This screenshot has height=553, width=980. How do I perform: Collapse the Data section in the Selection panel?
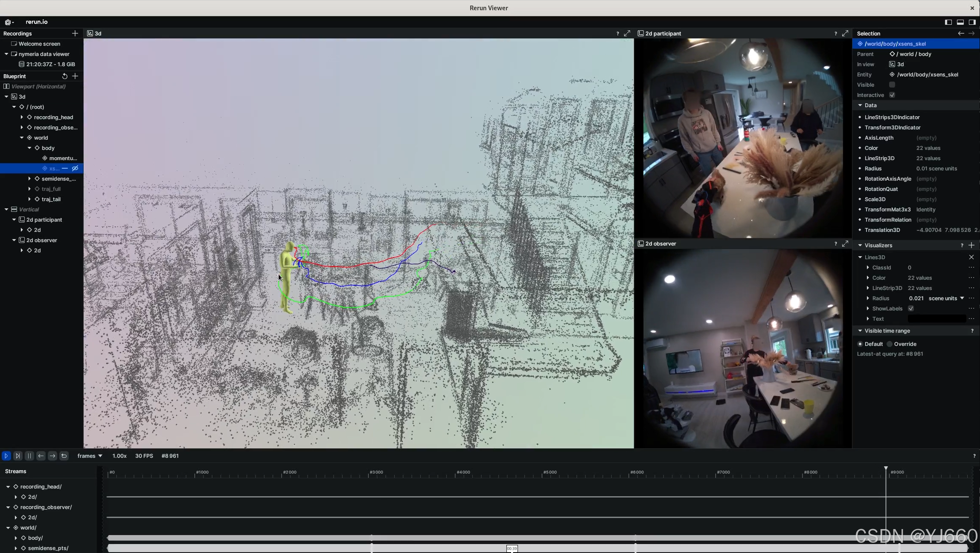pyautogui.click(x=860, y=105)
